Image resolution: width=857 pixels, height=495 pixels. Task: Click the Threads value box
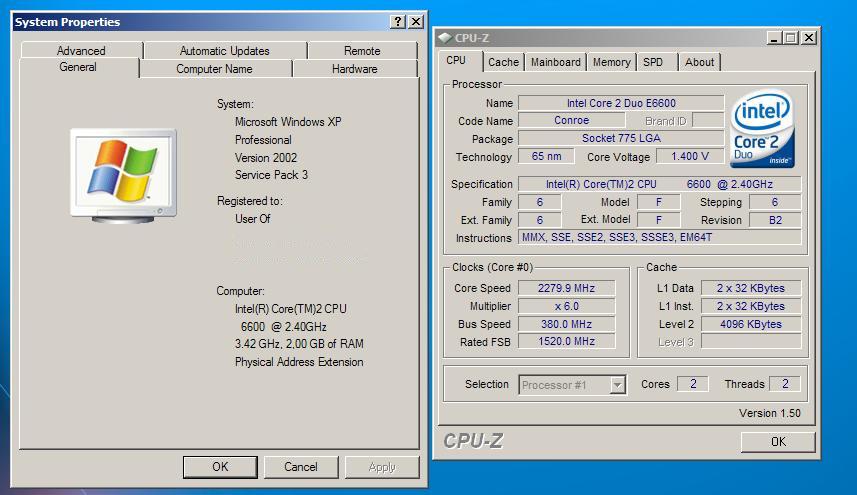pos(785,384)
